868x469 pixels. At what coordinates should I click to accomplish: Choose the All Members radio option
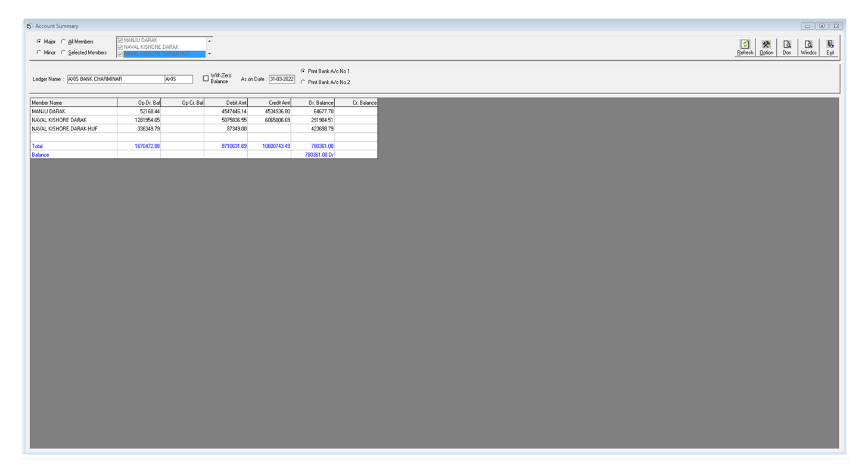[x=63, y=42]
